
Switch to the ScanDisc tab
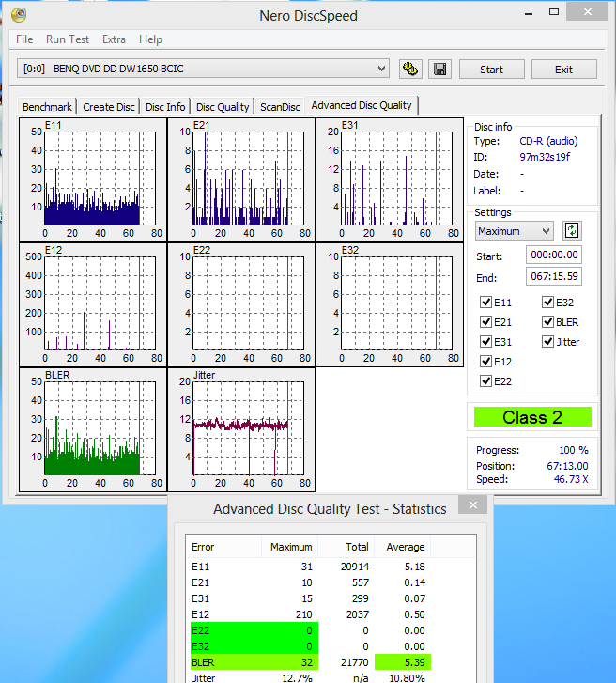pyautogui.click(x=280, y=107)
